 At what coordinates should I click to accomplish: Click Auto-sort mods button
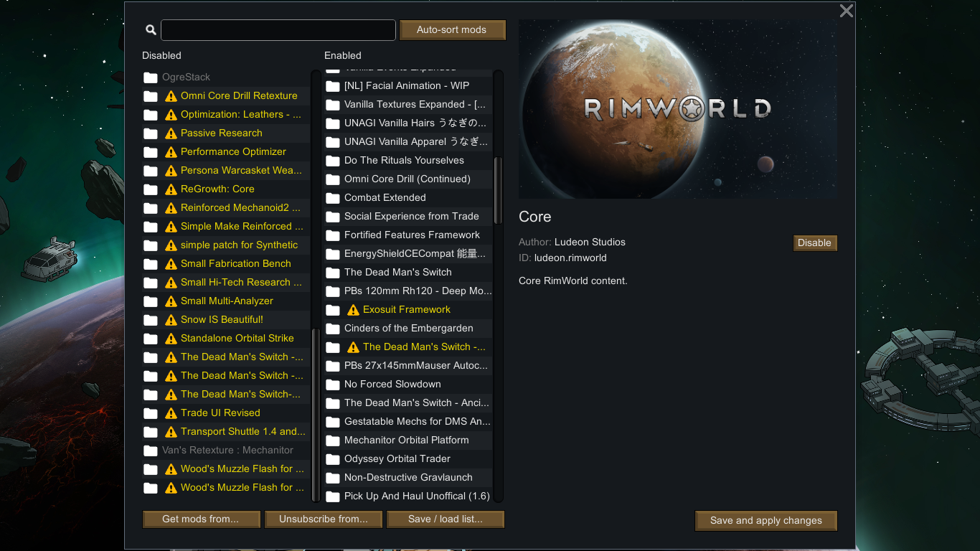point(452,30)
